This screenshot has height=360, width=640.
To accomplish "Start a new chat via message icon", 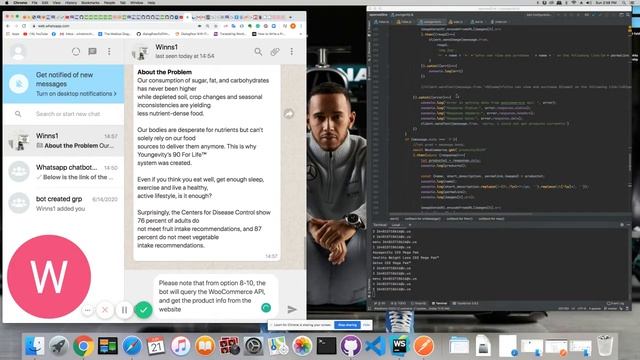I will pos(93,52).
